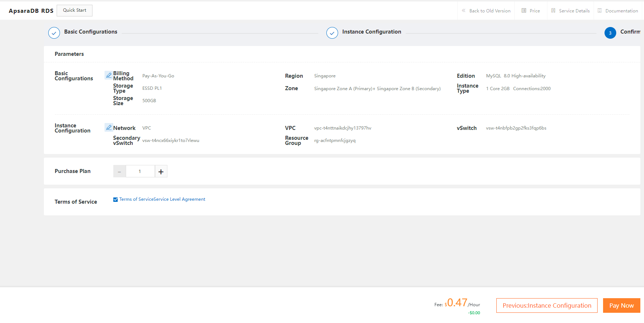Open the Terms of Service link

[136, 199]
